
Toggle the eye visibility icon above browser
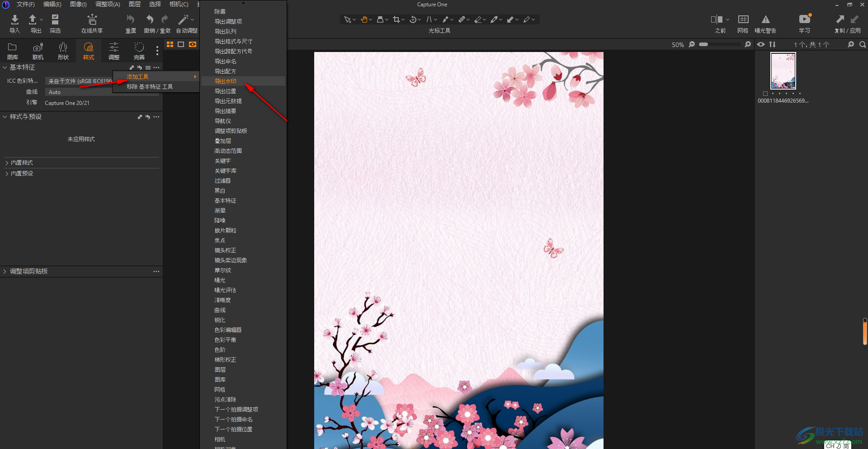coord(761,44)
